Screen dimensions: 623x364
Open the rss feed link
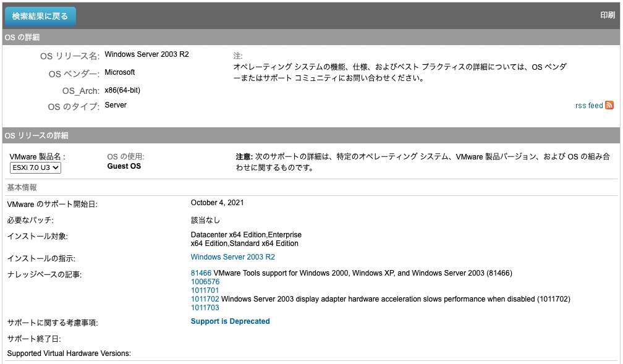click(x=589, y=105)
